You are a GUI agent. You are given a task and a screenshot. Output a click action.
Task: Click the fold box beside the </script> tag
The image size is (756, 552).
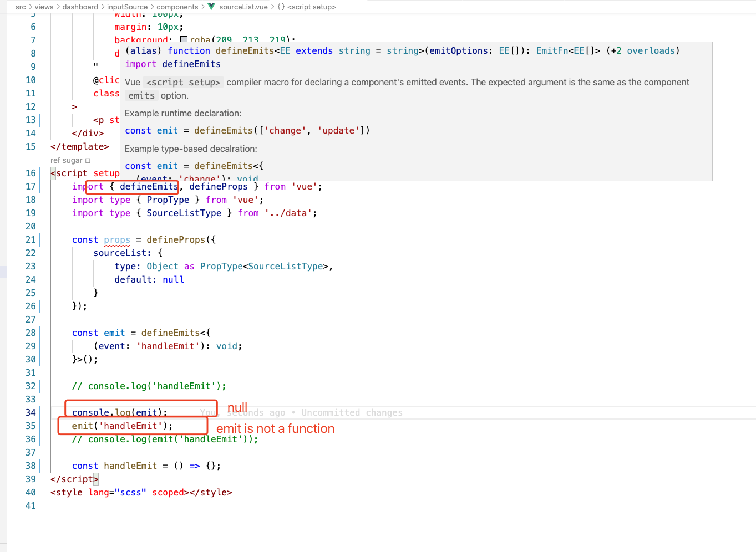click(x=95, y=479)
